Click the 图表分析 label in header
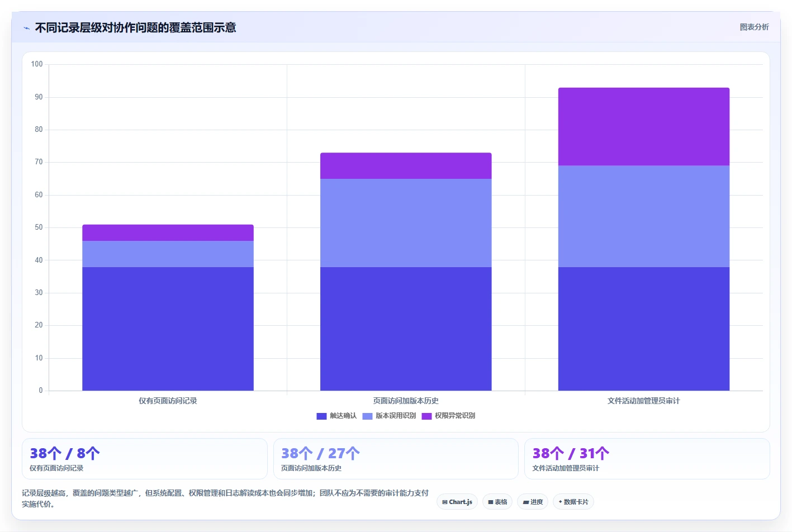The image size is (792, 532). coord(754,27)
